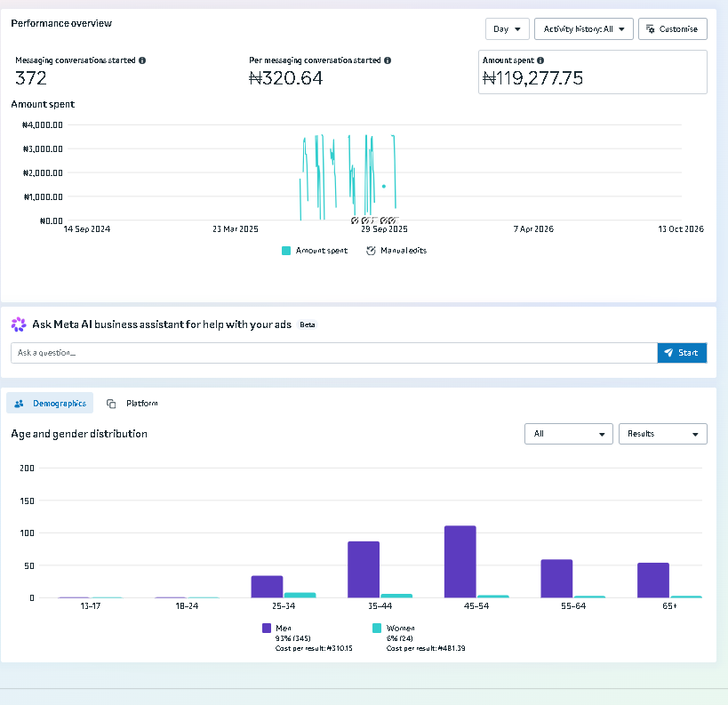
Task: Click the Men bar for 45-54
Action: tap(460, 562)
